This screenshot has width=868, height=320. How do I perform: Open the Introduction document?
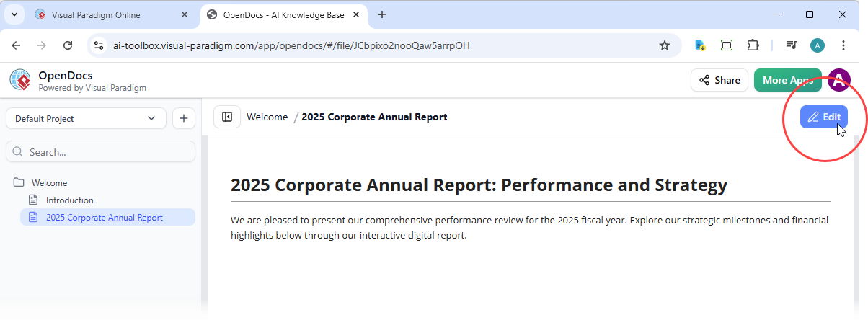pos(69,200)
